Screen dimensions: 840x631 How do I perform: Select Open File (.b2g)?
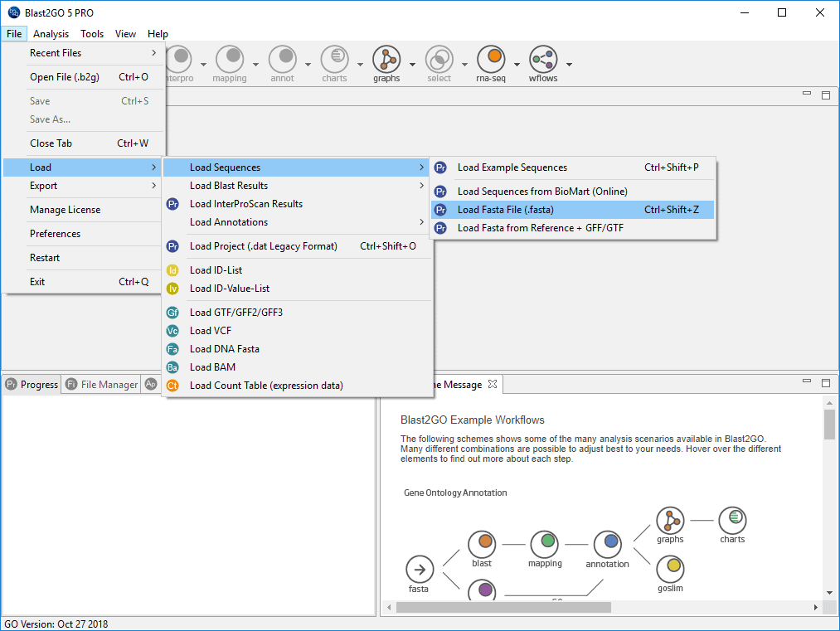(84, 77)
